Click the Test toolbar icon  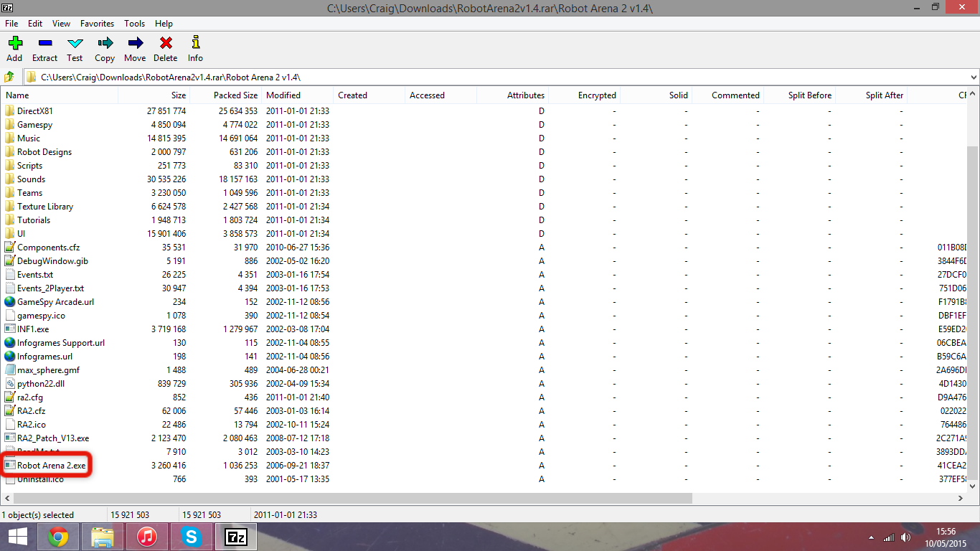pyautogui.click(x=75, y=43)
